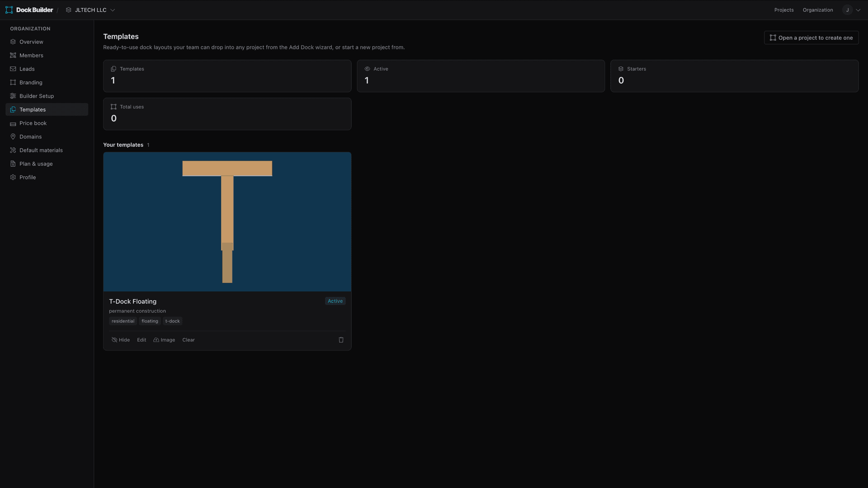Click the Your templates heading
This screenshot has width=868, height=488.
click(123, 145)
